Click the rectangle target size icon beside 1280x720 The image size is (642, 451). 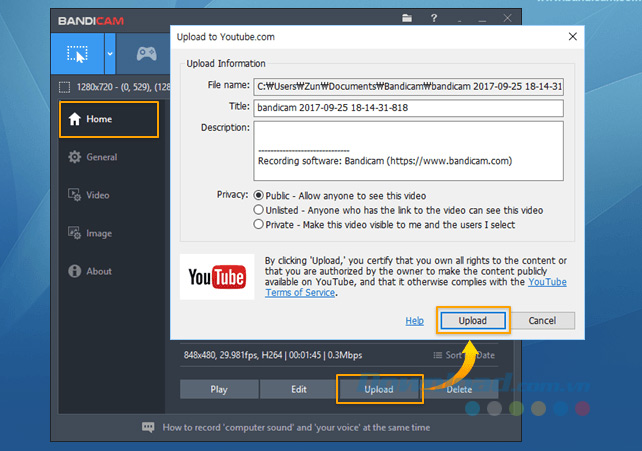[64, 87]
